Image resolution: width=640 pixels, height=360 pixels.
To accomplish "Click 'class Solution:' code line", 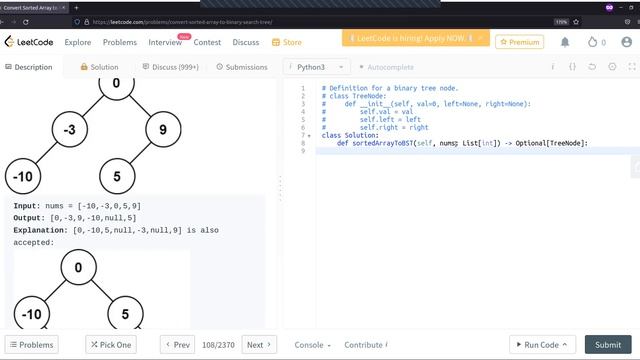I will pyautogui.click(x=350, y=136).
